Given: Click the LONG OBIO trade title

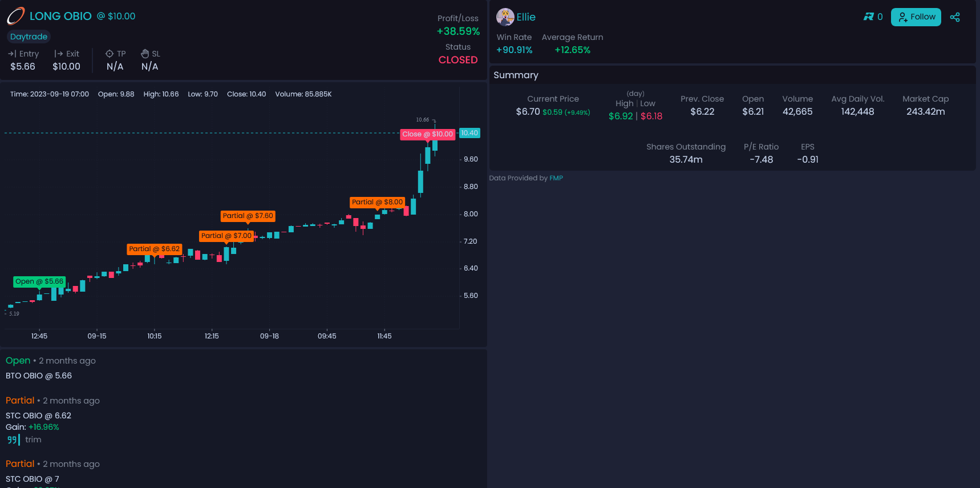Looking at the screenshot, I should click(60, 16).
